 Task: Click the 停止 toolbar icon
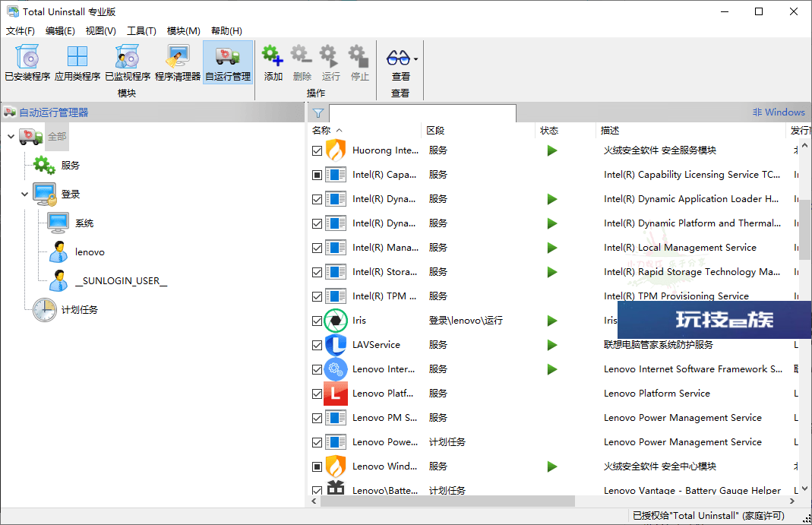(x=360, y=56)
